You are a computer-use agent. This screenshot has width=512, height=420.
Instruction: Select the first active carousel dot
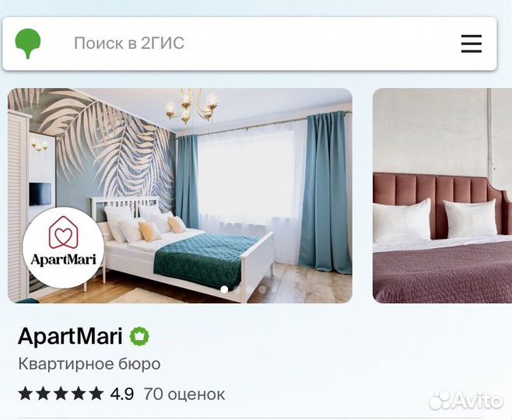(x=224, y=289)
